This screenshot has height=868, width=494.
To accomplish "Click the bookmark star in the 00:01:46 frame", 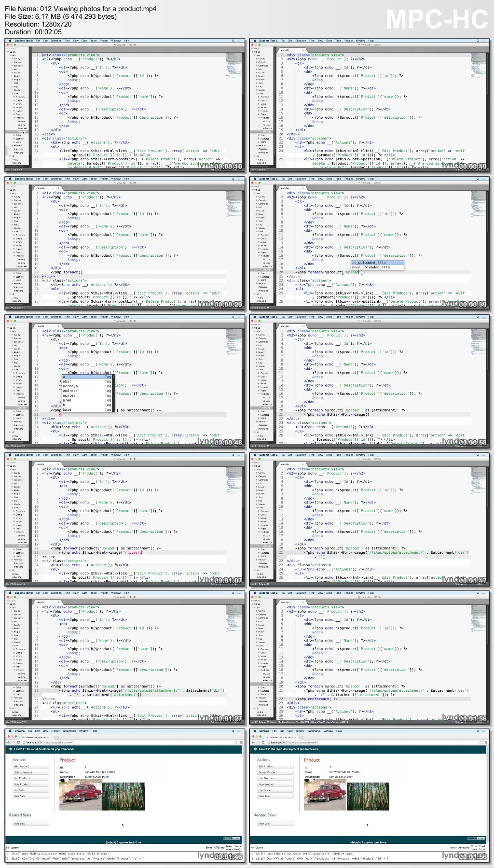I will click(x=235, y=742).
